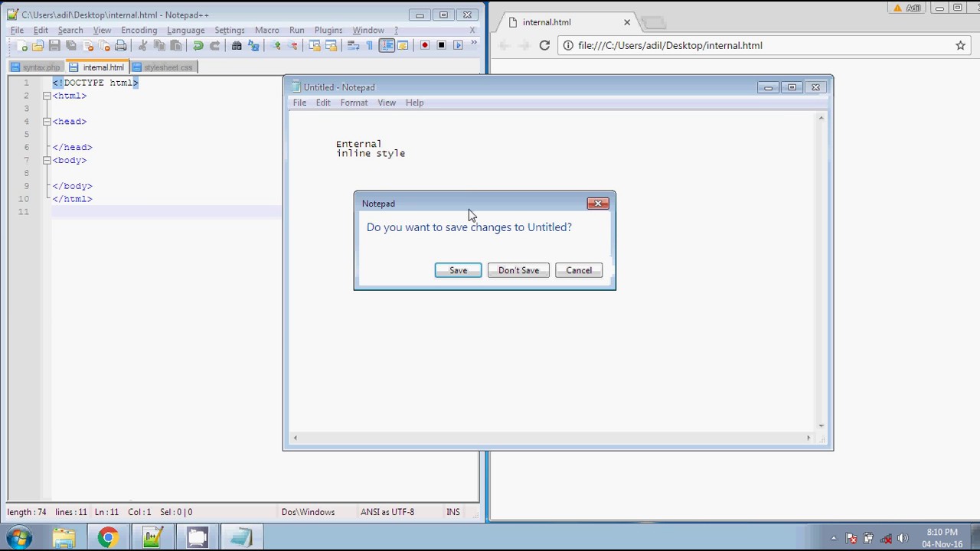The height and width of the screenshot is (551, 980).
Task: Open Chrome from the Windows taskbar
Action: [x=107, y=537]
